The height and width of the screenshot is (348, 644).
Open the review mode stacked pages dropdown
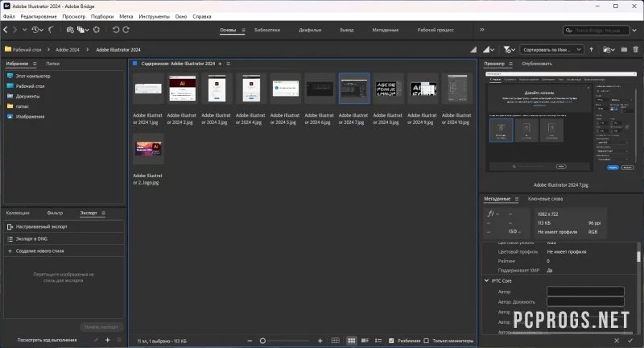(x=83, y=30)
